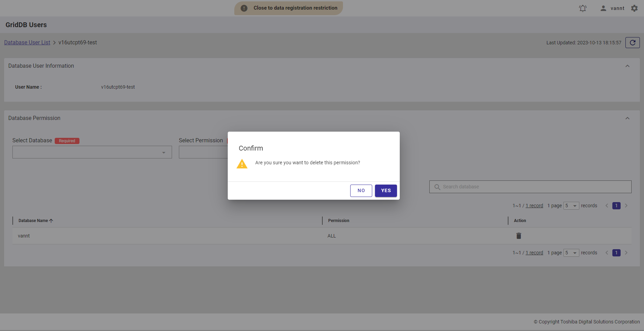Click the alert icon in restriction banner
This screenshot has width=644, height=331.
244,8
